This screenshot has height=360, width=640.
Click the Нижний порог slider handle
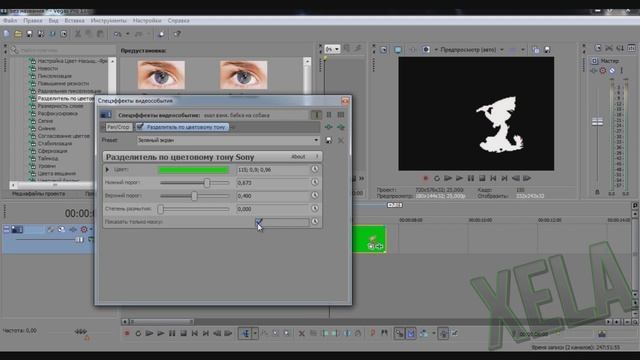(207, 182)
